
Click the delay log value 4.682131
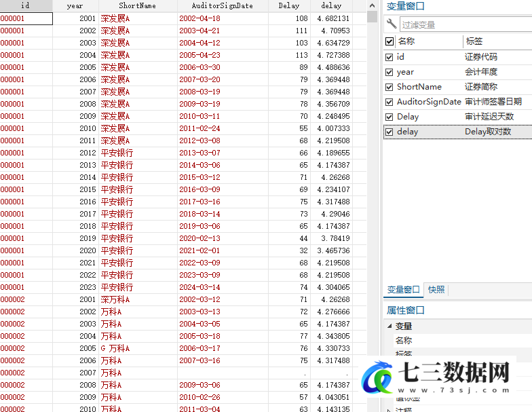333,19
